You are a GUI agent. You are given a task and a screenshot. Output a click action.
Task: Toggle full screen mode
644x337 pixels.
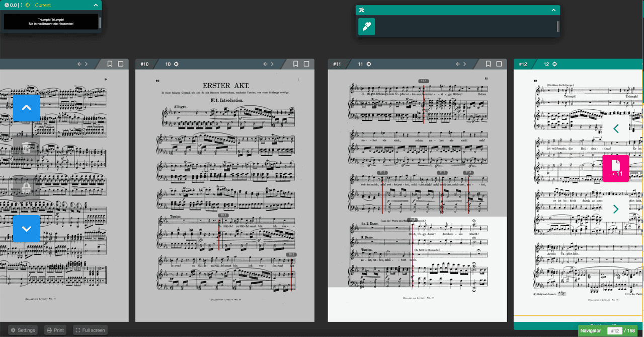90,330
